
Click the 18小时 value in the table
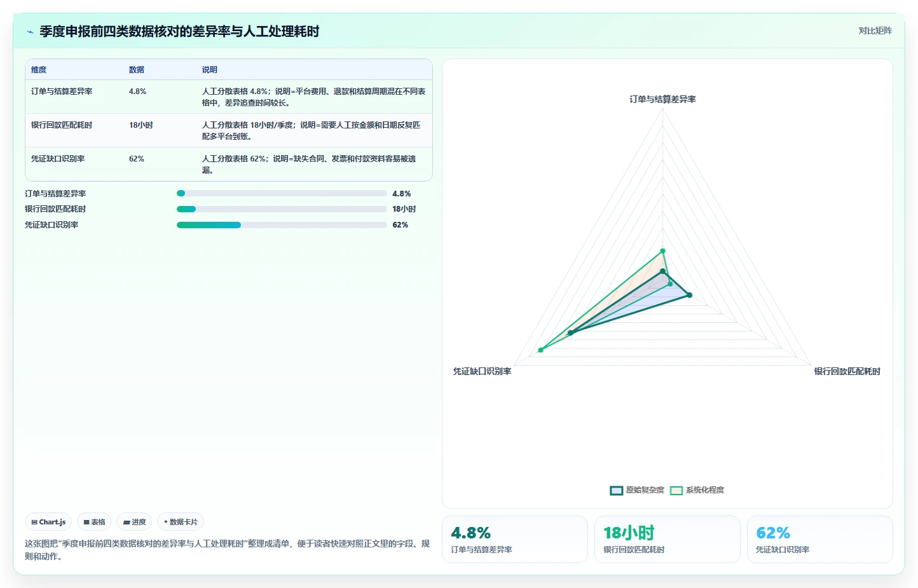[x=141, y=125]
